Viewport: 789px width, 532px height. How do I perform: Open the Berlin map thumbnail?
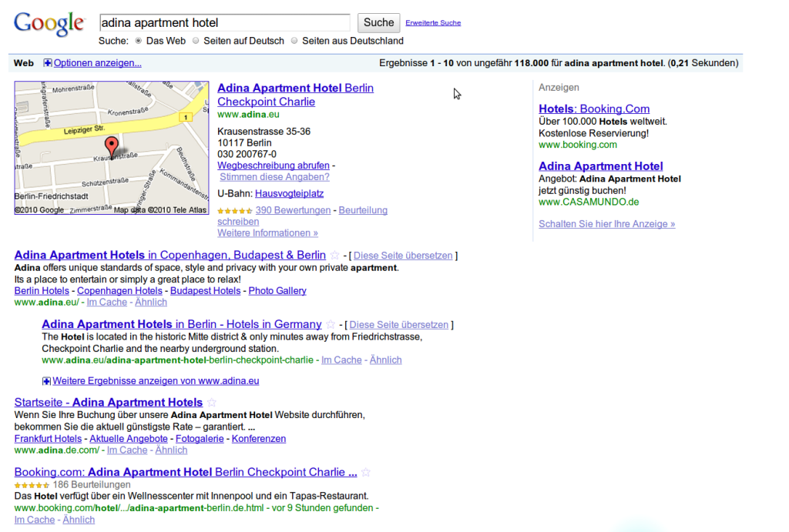coord(112,148)
